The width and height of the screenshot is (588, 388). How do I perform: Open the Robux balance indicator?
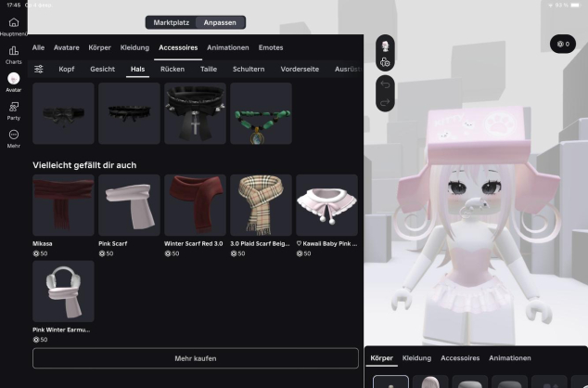pos(562,44)
